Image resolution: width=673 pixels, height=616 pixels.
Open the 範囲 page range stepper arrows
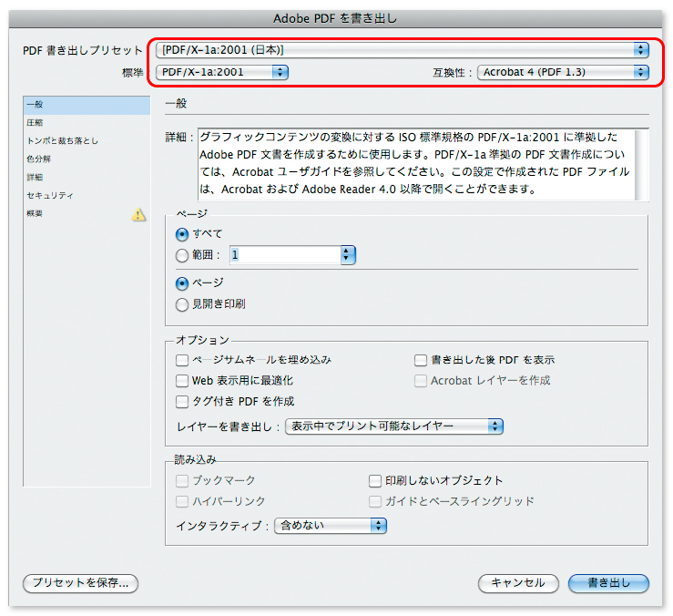[x=347, y=255]
